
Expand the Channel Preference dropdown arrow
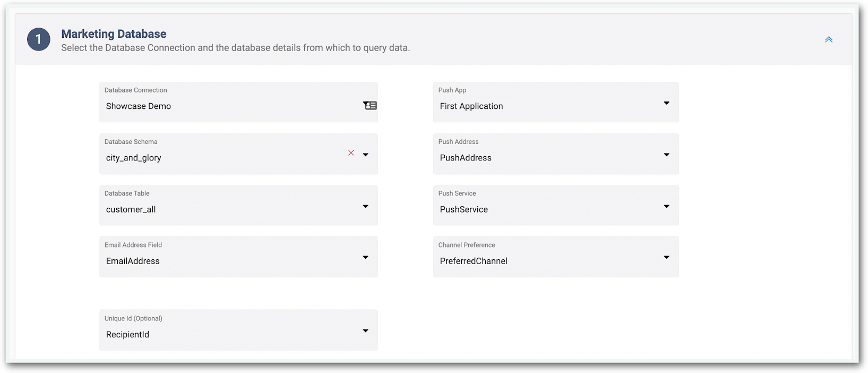coord(667,257)
